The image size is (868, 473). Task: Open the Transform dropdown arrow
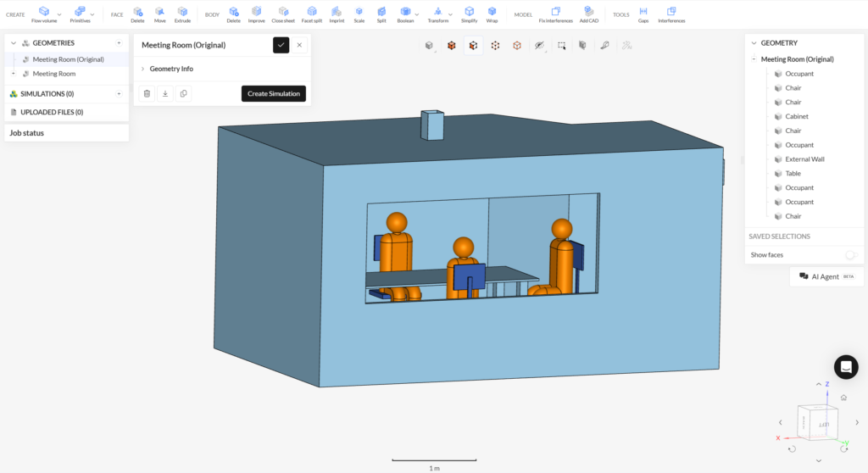pos(450,15)
